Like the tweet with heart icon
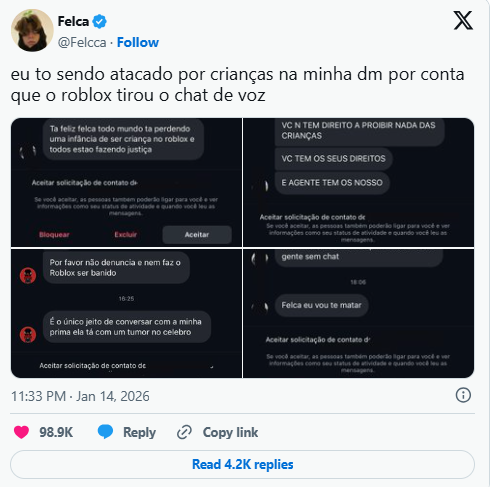Image resolution: width=490 pixels, height=487 pixels. pyautogui.click(x=21, y=432)
